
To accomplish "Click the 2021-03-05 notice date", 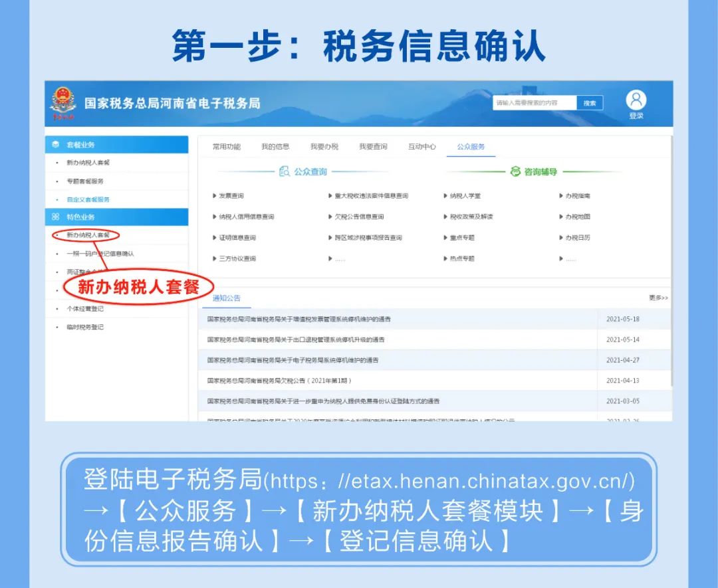I will click(623, 401).
